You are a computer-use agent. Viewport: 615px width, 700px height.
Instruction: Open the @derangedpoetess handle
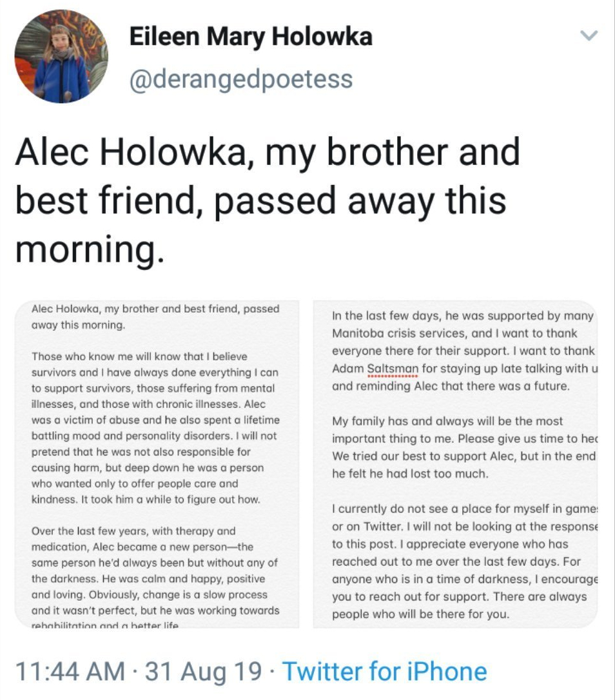240,79
